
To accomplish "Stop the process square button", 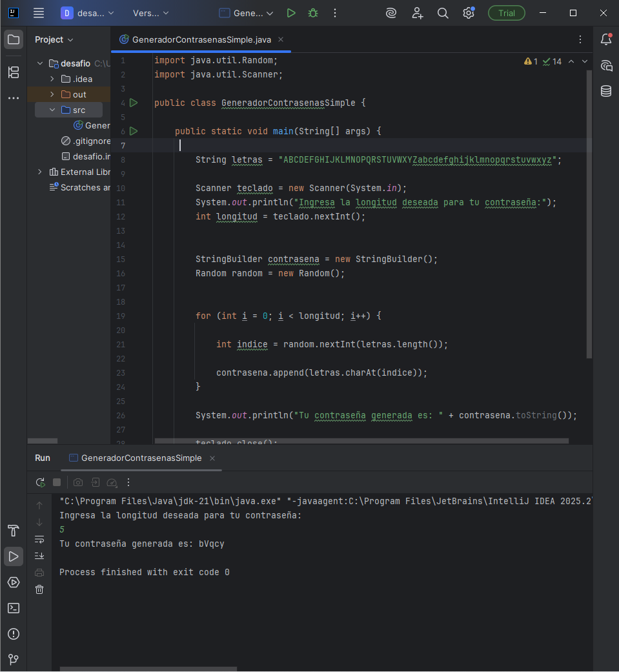I will click(57, 483).
